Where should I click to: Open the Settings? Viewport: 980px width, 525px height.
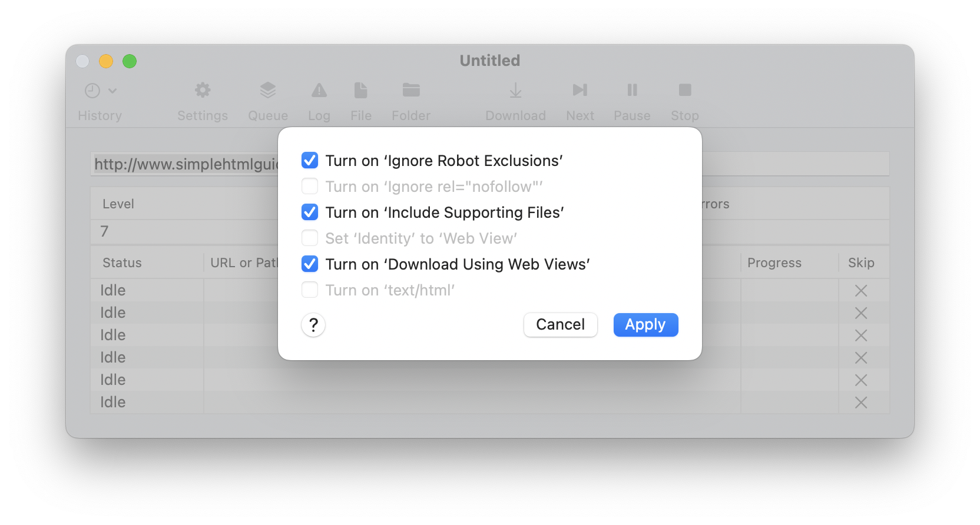[202, 100]
